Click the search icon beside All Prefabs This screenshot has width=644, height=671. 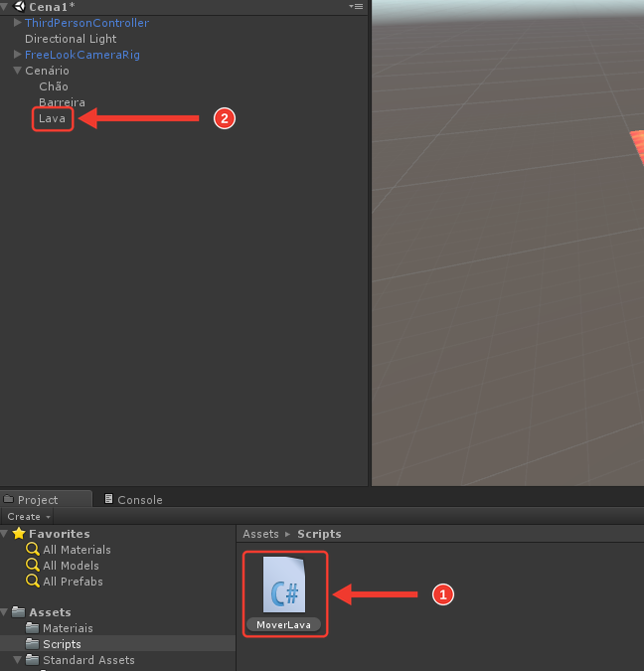pos(33,581)
